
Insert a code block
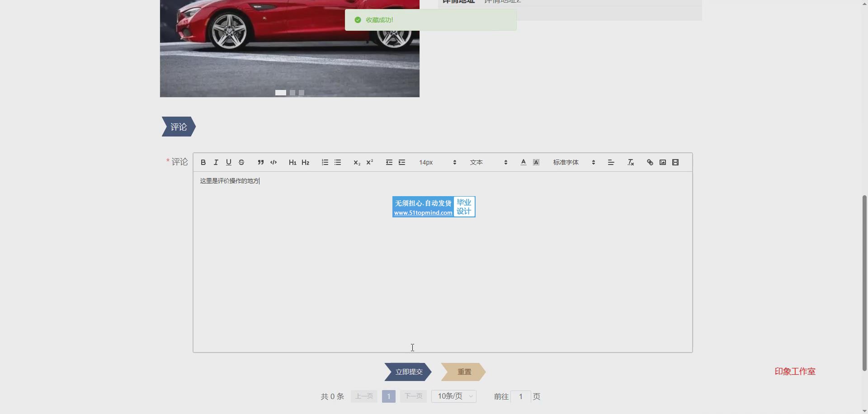274,162
